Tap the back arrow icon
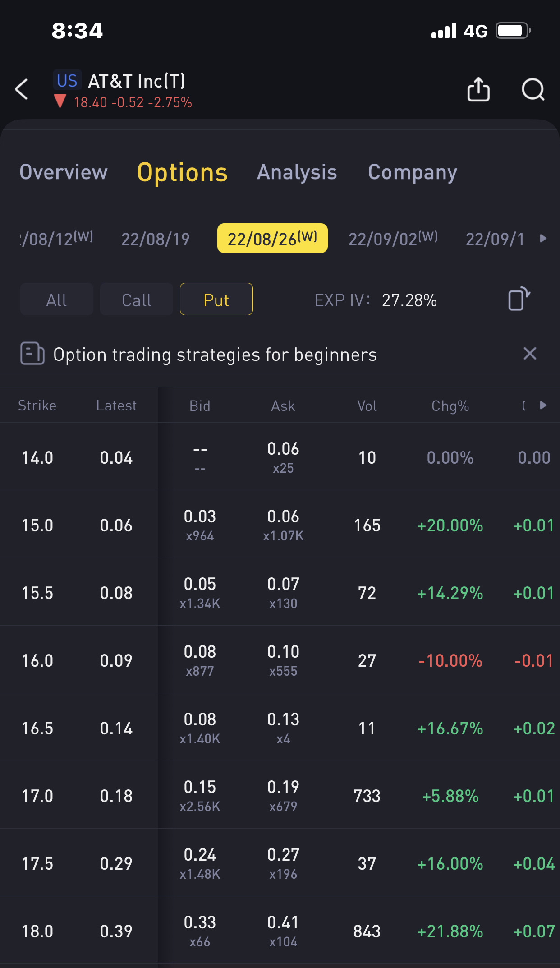The image size is (560, 968). (x=22, y=89)
